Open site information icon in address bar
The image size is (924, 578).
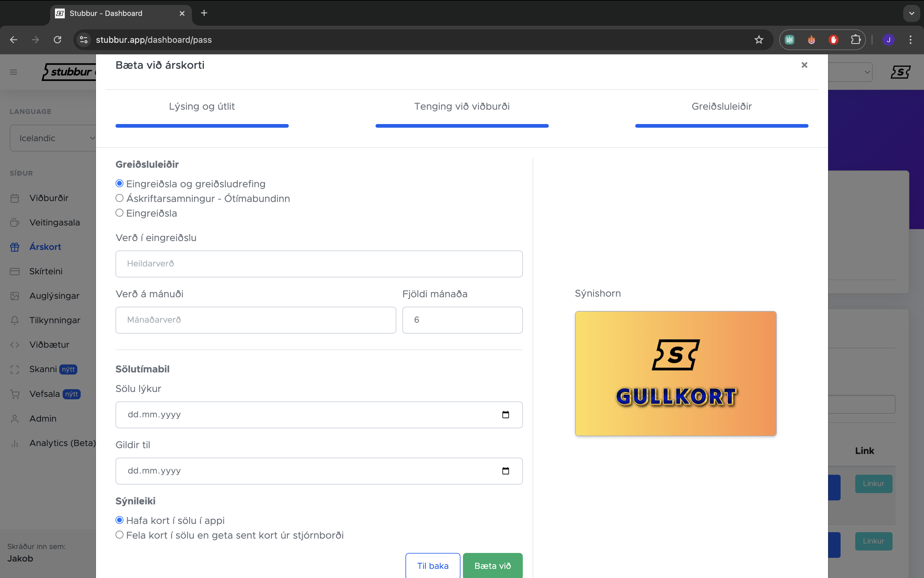coord(84,40)
